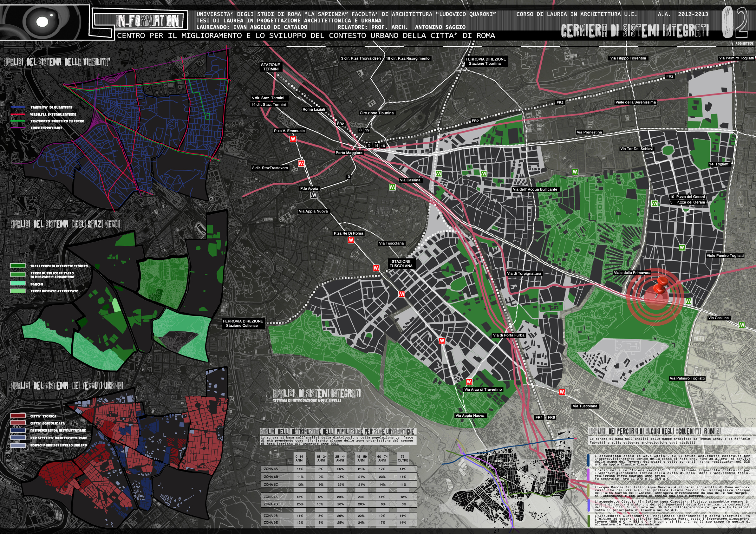Click metro icon under P.za Re Di Roma
This screenshot has height=534, width=756.
(x=351, y=240)
